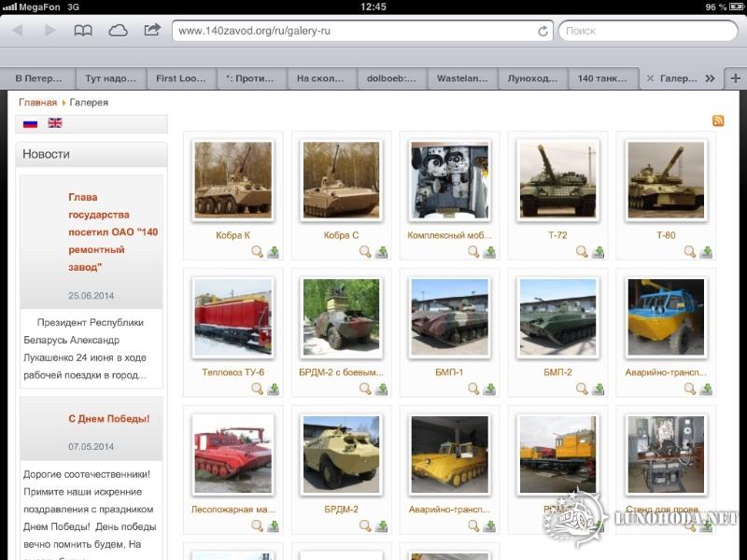The height and width of the screenshot is (560, 747).
Task: Download the Кобра С image
Action: point(381,252)
